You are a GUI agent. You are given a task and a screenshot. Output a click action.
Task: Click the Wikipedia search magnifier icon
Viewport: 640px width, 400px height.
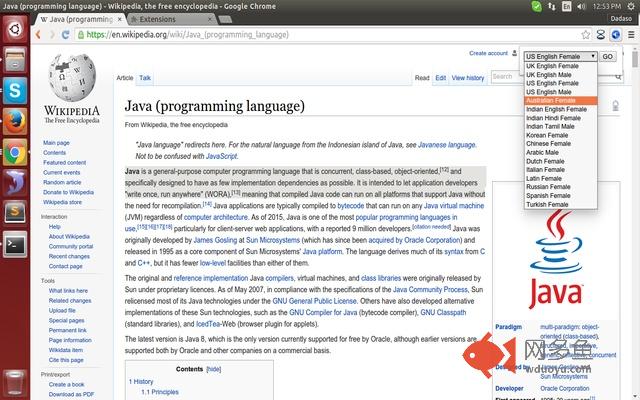pyautogui.click(x=618, y=76)
